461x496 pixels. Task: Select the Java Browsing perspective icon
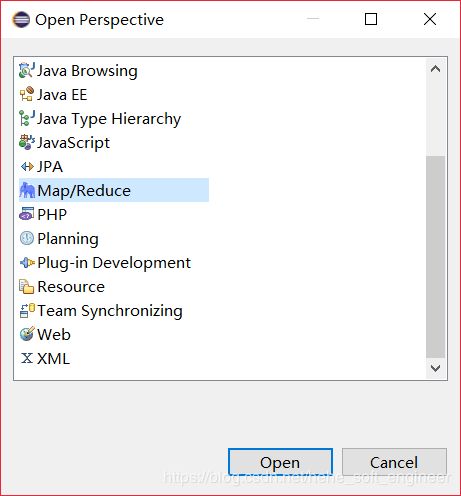pyautogui.click(x=27, y=71)
